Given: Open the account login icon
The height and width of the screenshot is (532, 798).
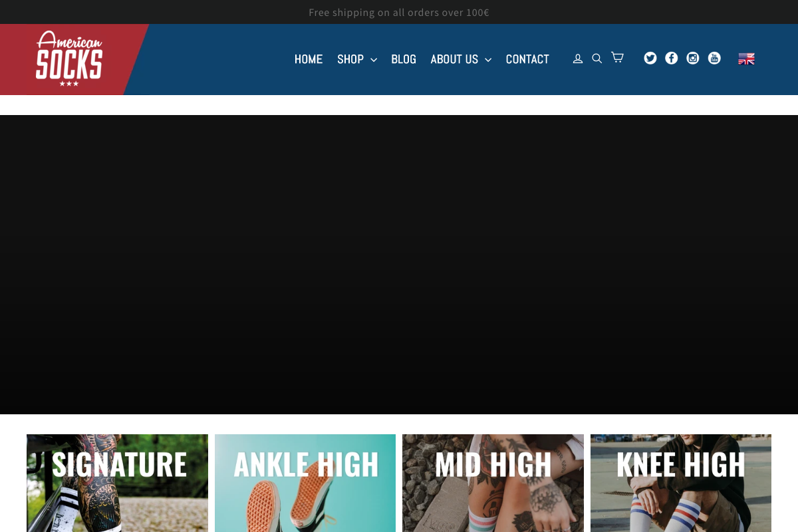Looking at the screenshot, I should pyautogui.click(x=578, y=59).
